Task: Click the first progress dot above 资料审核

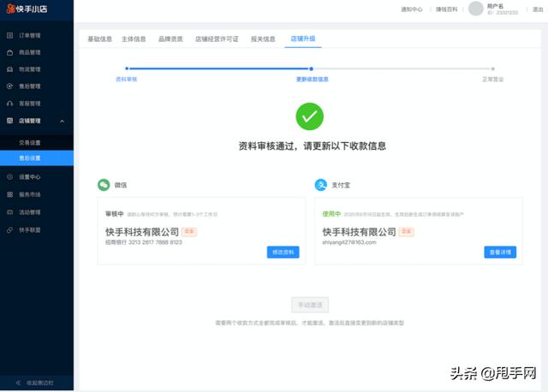Action: [x=127, y=68]
